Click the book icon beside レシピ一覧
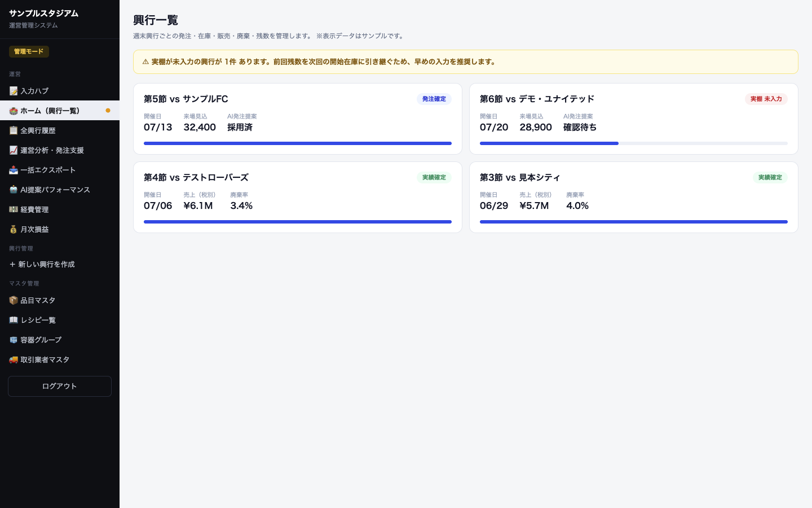The height and width of the screenshot is (508, 812). click(14, 320)
